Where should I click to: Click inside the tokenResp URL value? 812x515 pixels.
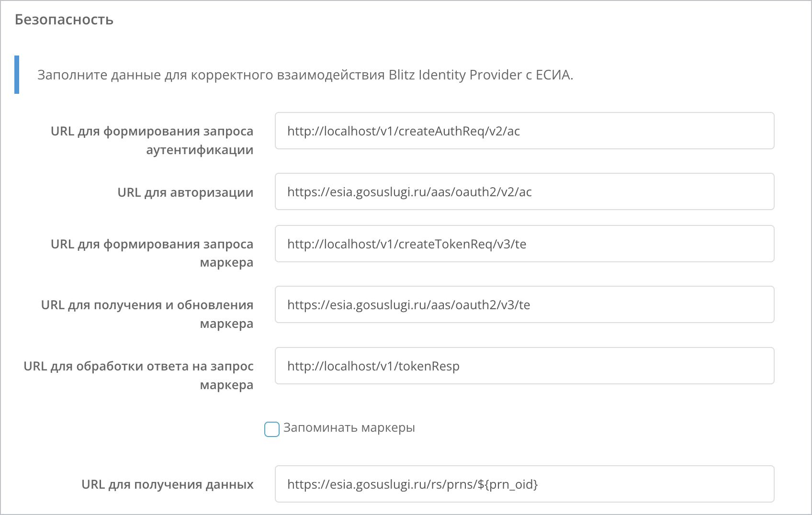point(373,366)
